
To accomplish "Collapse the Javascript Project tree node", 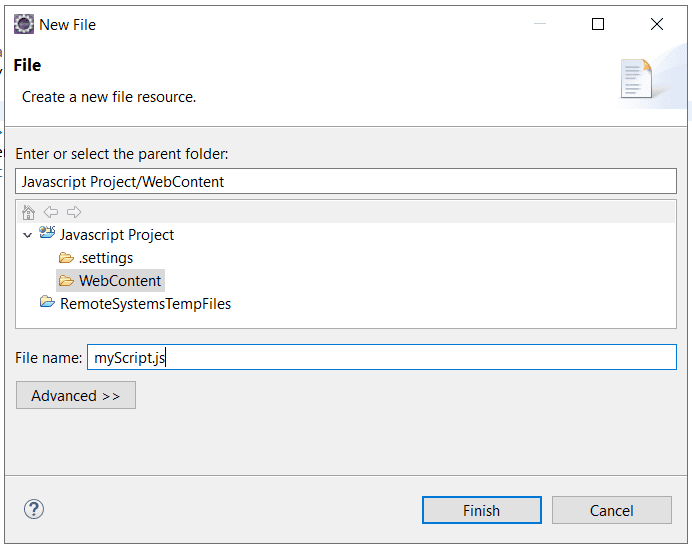I will pos(27,235).
